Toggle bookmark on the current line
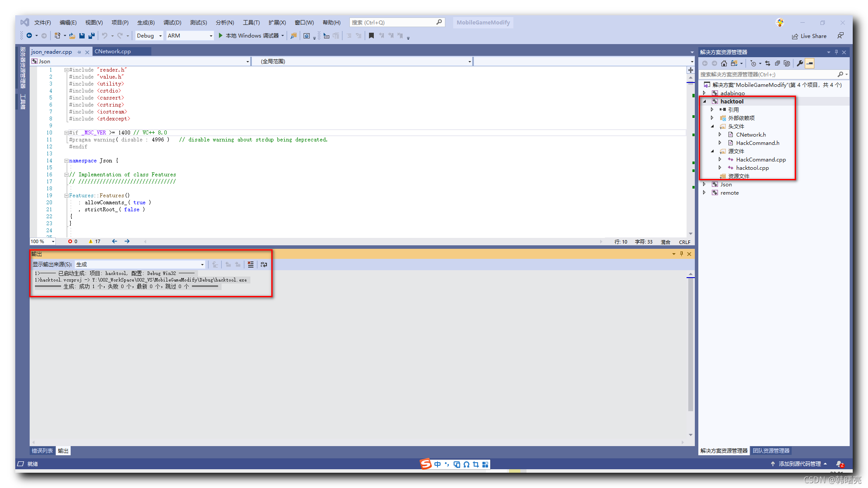Screen dimensions: 868x488 pyautogui.click(x=371, y=36)
